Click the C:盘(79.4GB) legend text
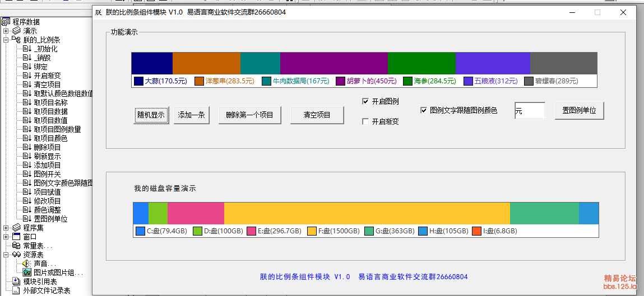The height and width of the screenshot is (296, 644). [x=167, y=231]
